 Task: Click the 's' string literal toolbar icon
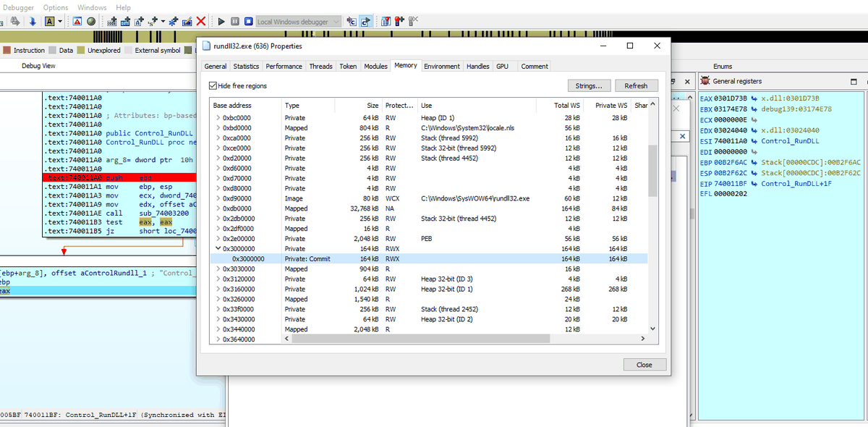[x=153, y=22]
